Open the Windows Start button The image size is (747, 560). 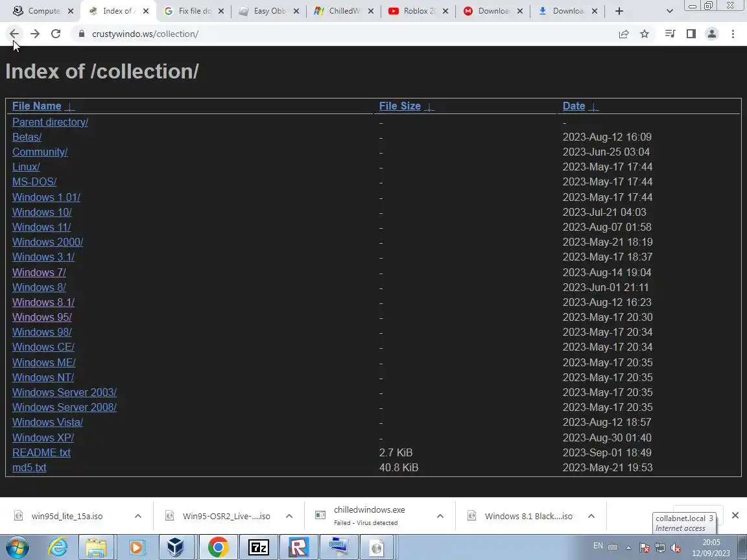pos(17,547)
